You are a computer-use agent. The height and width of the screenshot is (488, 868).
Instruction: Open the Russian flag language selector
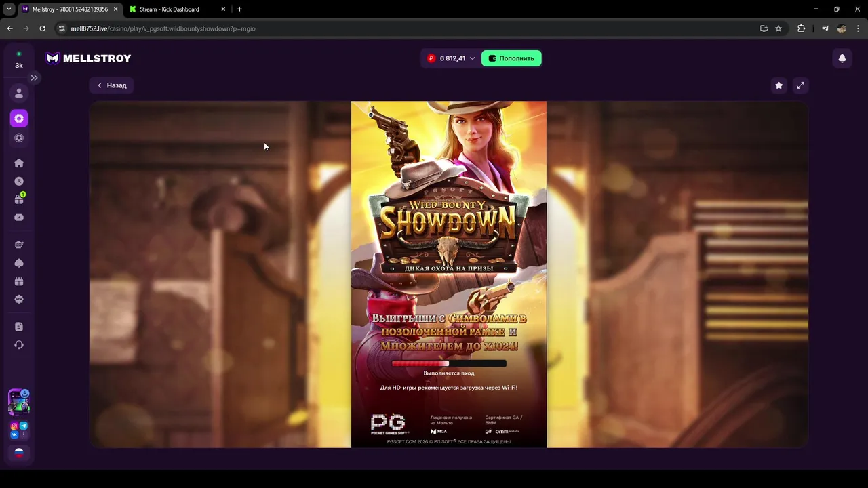(19, 453)
